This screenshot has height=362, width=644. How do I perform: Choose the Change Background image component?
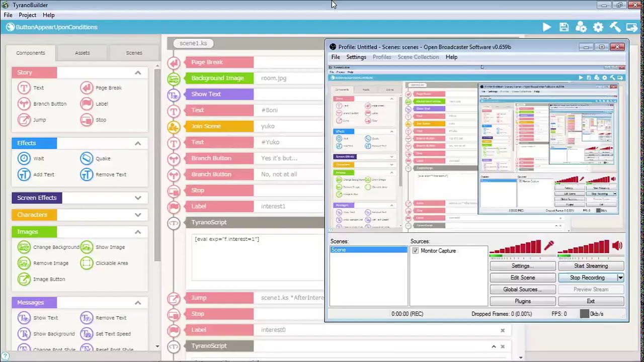point(48,247)
